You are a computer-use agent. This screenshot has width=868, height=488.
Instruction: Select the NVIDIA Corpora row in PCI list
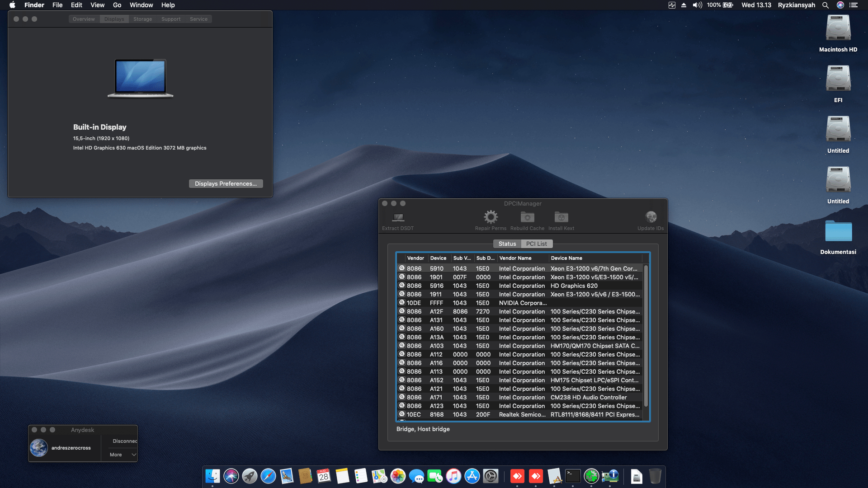(520, 303)
